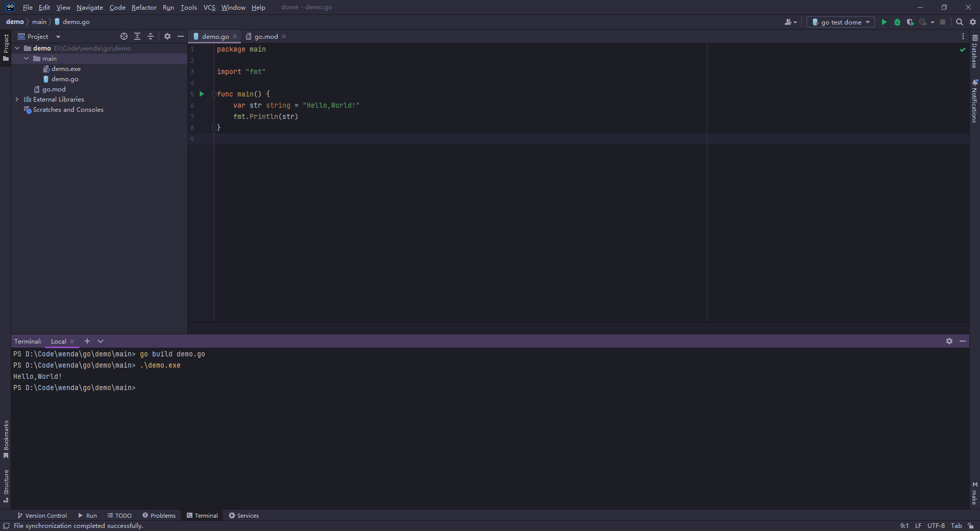
Task: Close the demo.go editor tab
Action: point(235,36)
